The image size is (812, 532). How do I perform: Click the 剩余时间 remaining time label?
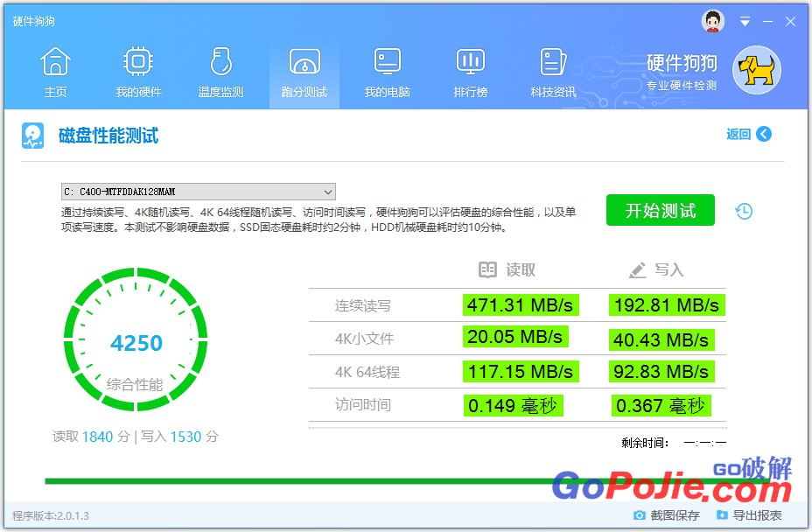pos(645,443)
